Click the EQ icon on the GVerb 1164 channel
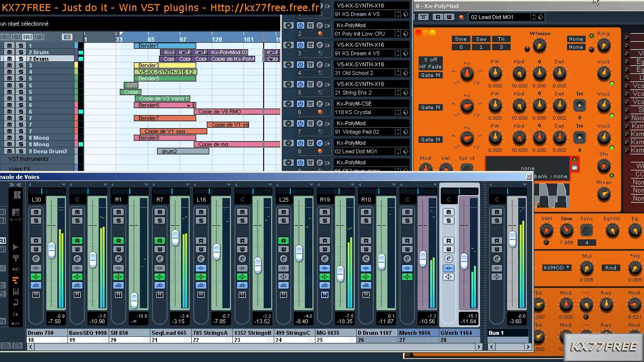Image resolution: width=644 pixels, height=362 pixels. coord(448,277)
